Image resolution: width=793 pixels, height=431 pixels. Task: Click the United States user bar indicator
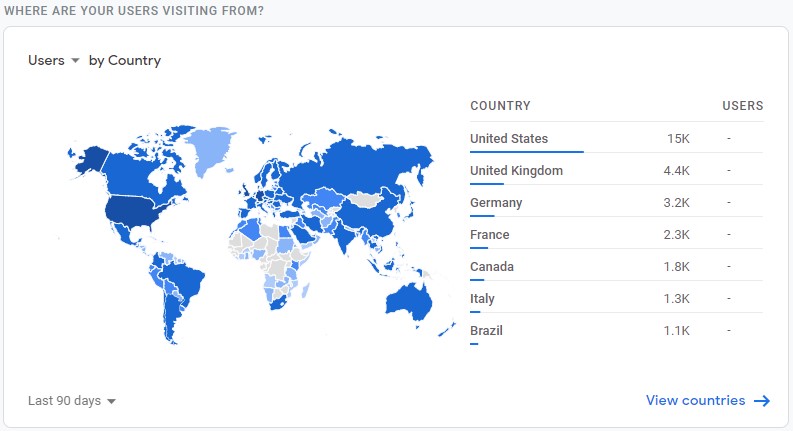coord(526,151)
